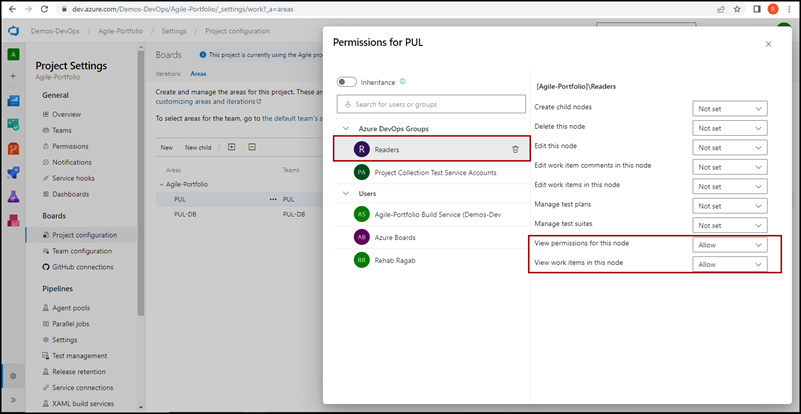Screen dimensions: 801x414
Task: Open Team configuration settings
Action: (x=82, y=251)
